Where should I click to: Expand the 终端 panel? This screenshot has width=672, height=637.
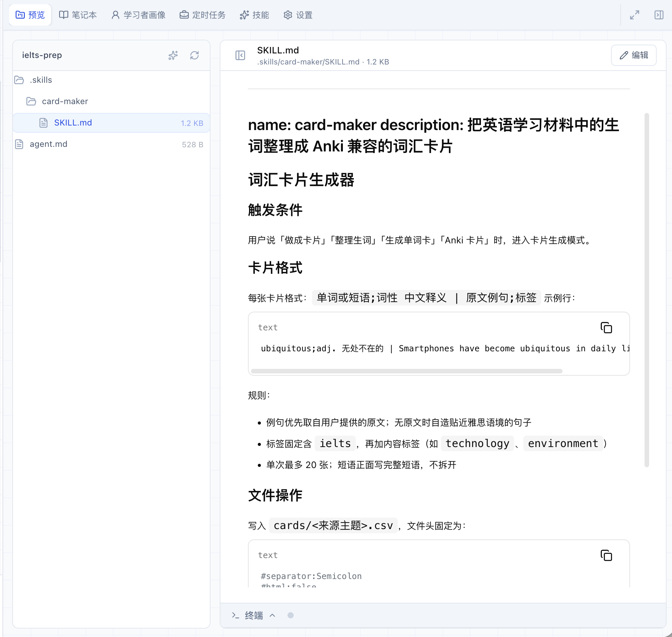(254, 615)
